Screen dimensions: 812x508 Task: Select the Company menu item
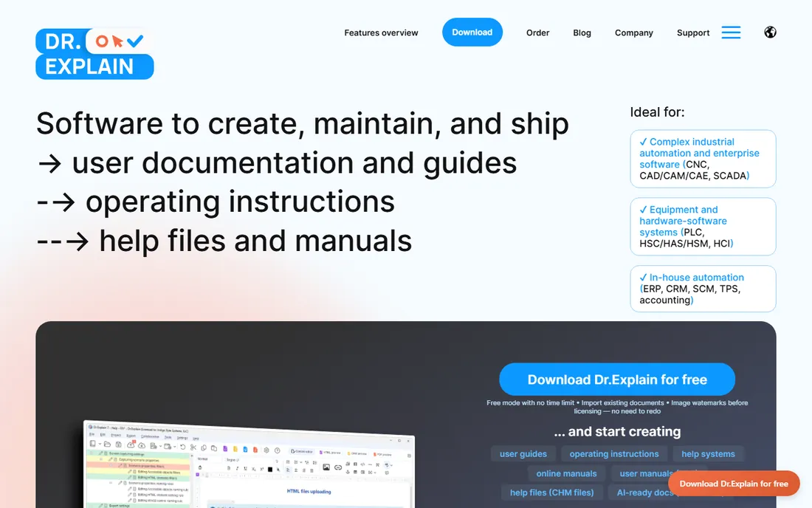pyautogui.click(x=634, y=32)
